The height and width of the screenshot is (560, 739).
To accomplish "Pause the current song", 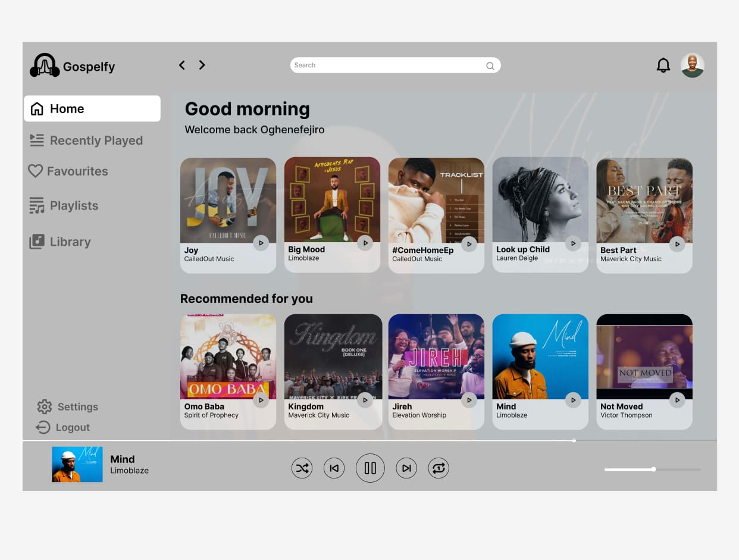I will [370, 468].
